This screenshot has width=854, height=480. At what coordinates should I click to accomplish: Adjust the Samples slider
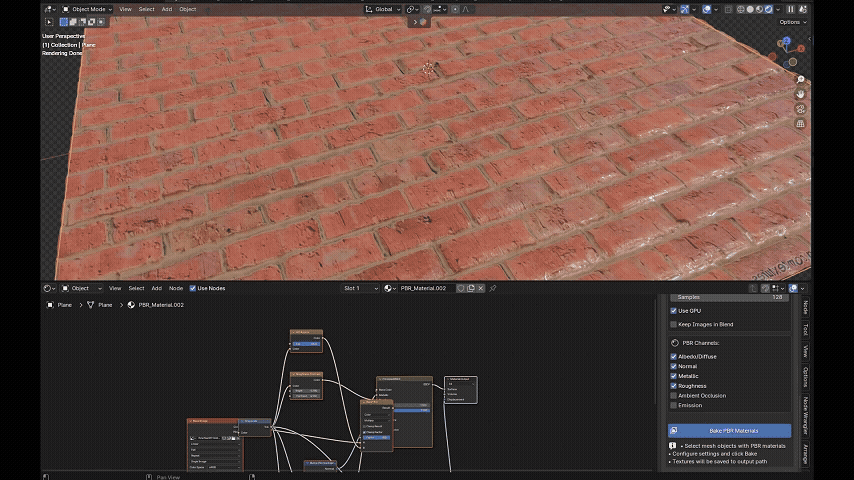coord(729,297)
